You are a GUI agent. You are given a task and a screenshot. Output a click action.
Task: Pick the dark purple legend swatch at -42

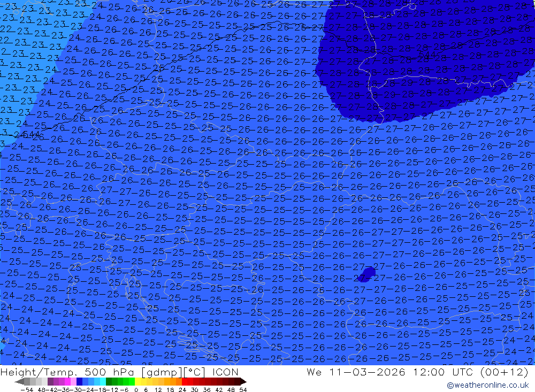[x=50, y=382]
